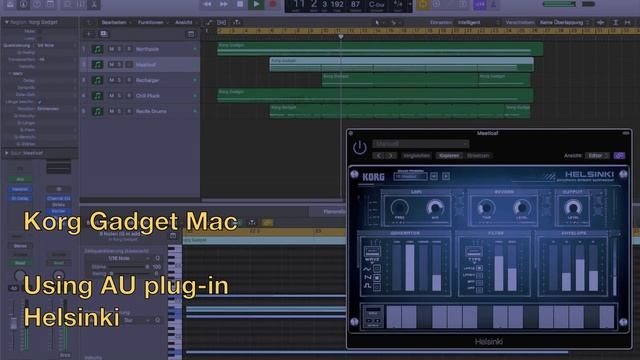
Task: Toggle the metronome icon beside count-in
Action: coord(493,4)
